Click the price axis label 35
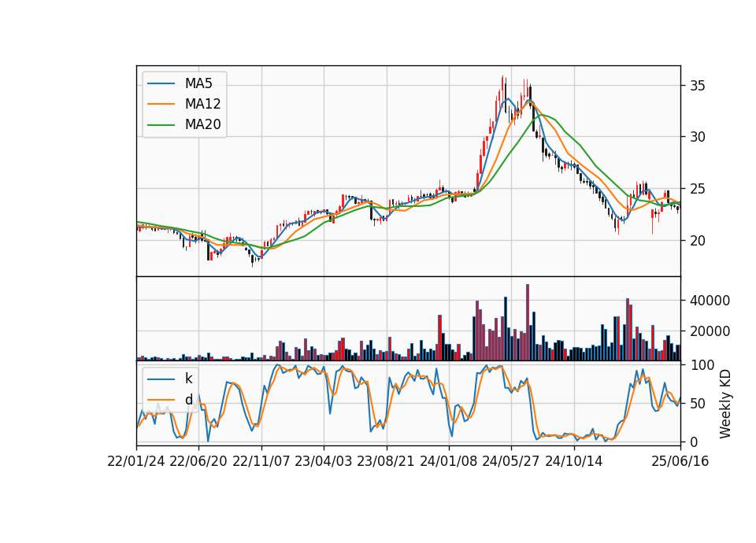The width and height of the screenshot is (756, 543). tap(697, 87)
